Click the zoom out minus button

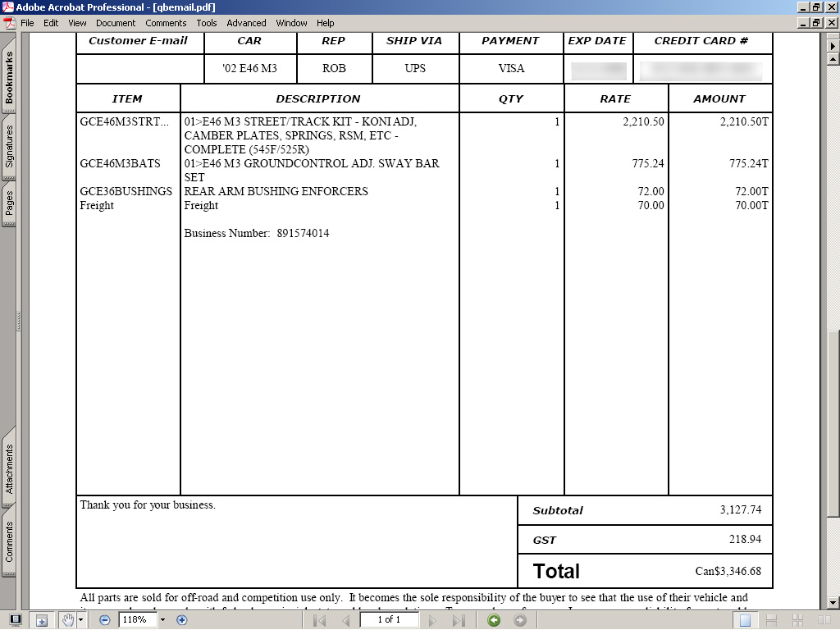point(105,620)
